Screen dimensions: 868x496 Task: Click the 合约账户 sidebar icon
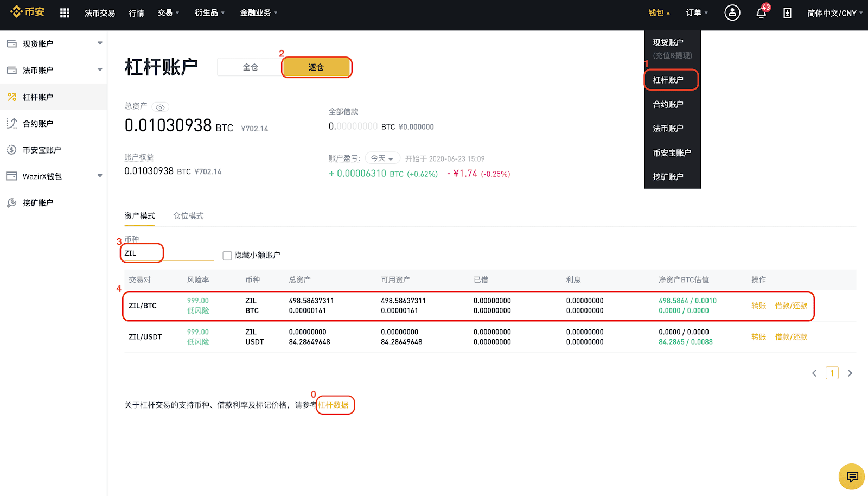(x=11, y=123)
